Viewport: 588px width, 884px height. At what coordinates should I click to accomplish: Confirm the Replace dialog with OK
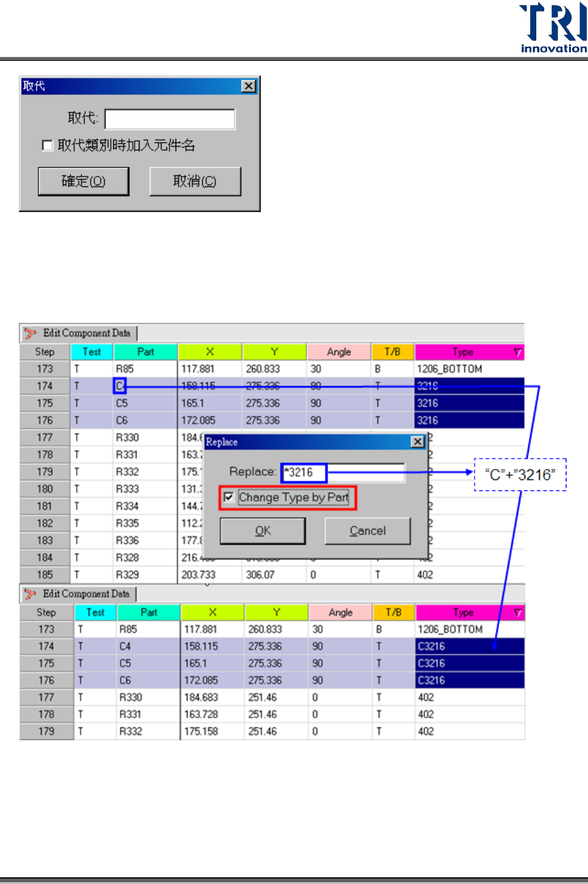263,531
